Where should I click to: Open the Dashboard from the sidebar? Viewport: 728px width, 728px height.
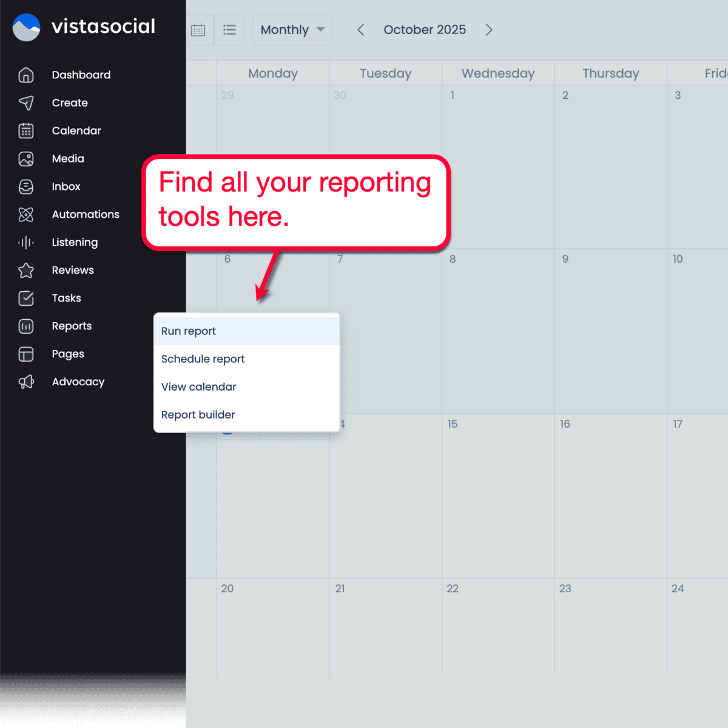[x=26, y=75]
